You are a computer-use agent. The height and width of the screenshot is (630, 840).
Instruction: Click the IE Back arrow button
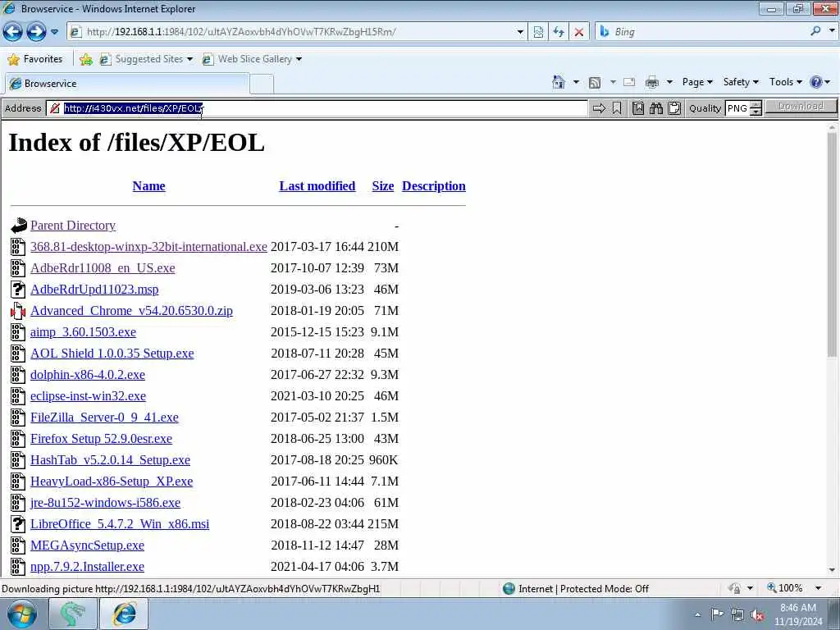(x=13, y=32)
